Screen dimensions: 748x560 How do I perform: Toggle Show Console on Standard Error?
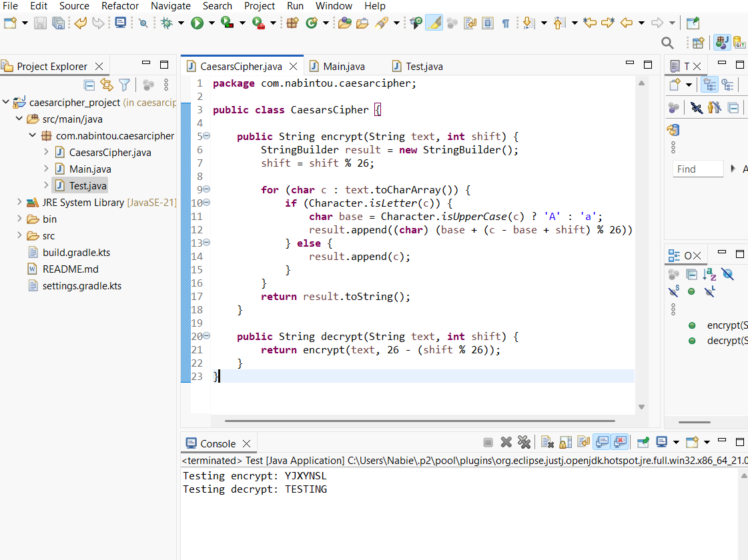point(620,442)
